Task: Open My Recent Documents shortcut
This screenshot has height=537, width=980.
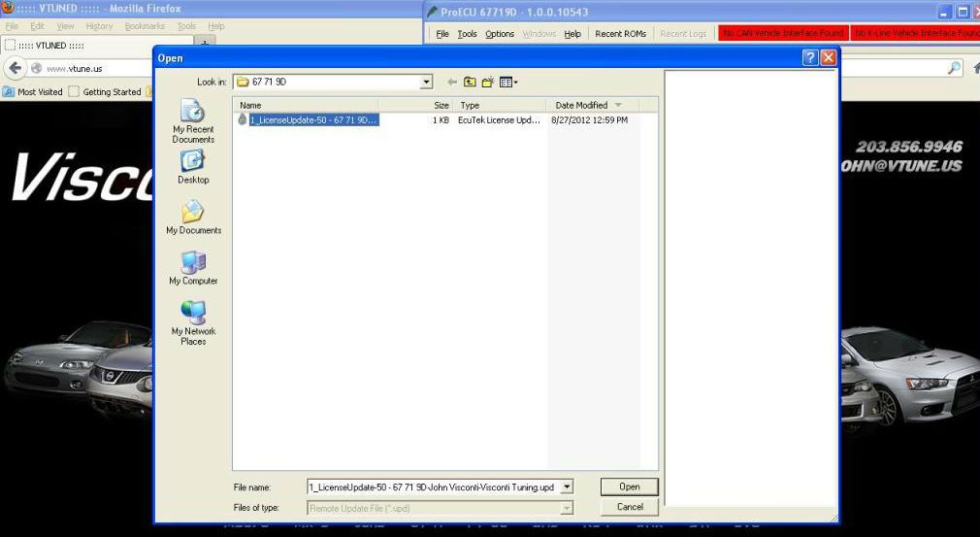Action: [193, 120]
